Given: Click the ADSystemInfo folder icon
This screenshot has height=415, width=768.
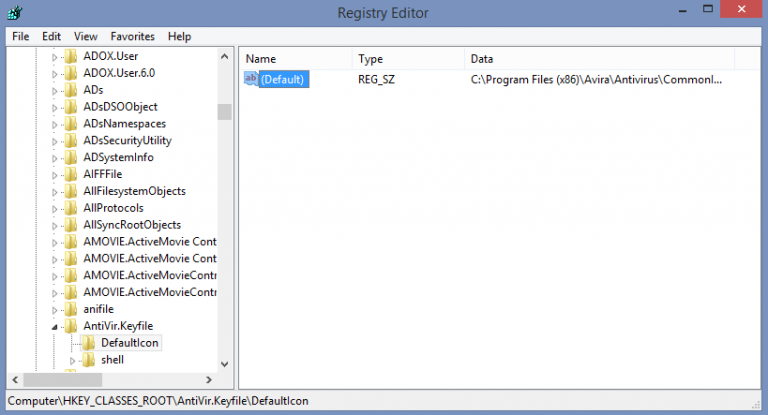Looking at the screenshot, I should (x=71, y=157).
